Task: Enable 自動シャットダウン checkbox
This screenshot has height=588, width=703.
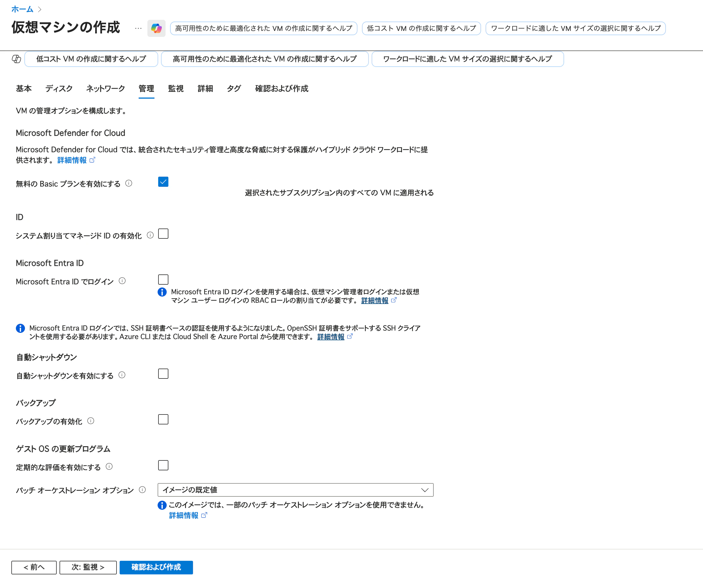Action: click(x=163, y=374)
